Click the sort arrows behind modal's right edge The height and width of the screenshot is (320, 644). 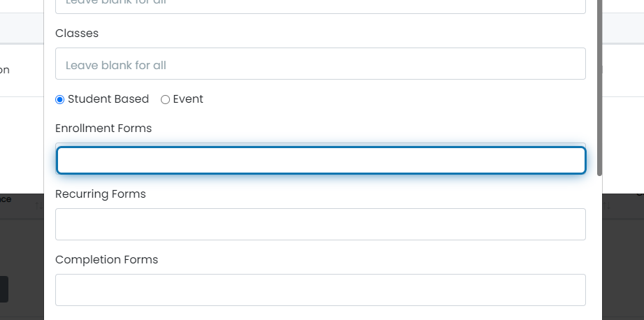(x=607, y=206)
